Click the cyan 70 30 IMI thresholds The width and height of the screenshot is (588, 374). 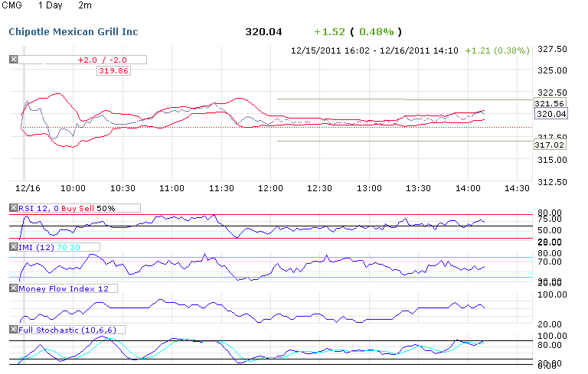(x=68, y=247)
